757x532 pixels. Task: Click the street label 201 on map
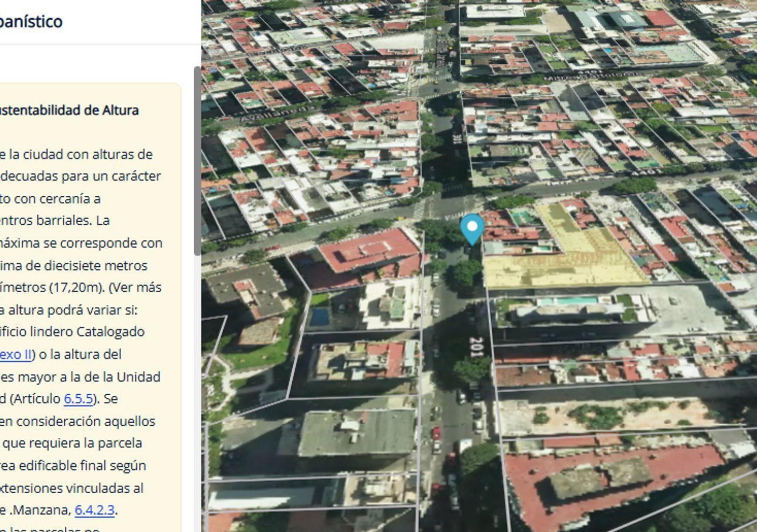click(477, 347)
